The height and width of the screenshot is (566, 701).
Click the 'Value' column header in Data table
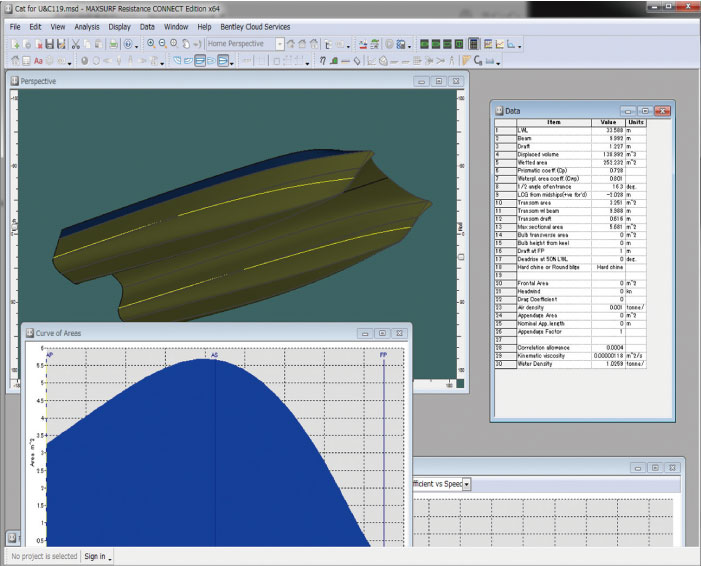click(608, 122)
